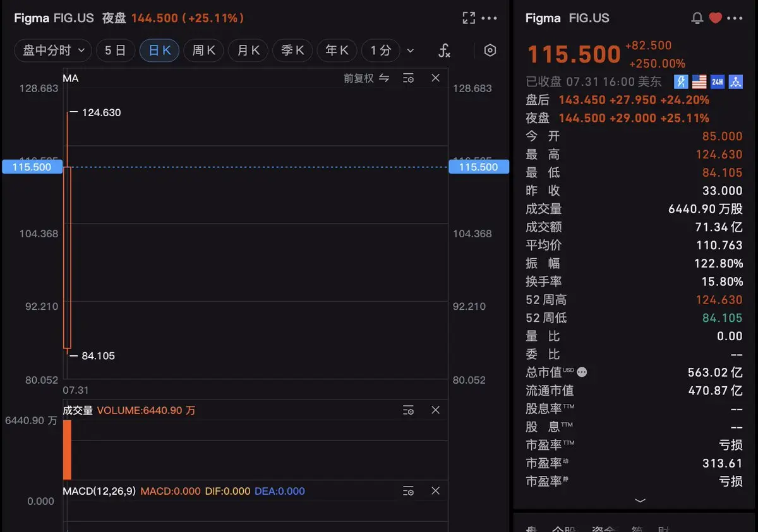
Task: Click the blue hierarchy structure icon
Action: [x=735, y=81]
